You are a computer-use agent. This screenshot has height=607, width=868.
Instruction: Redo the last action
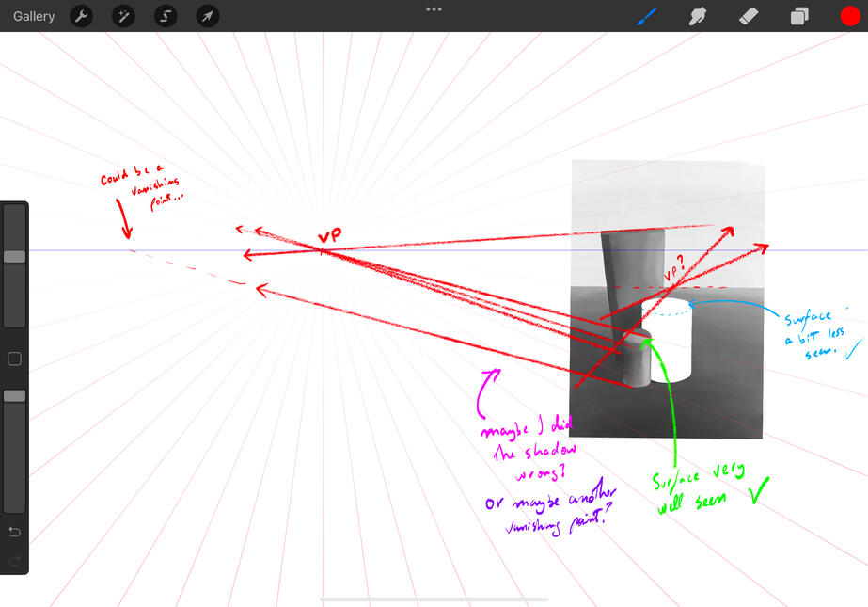[x=14, y=561]
